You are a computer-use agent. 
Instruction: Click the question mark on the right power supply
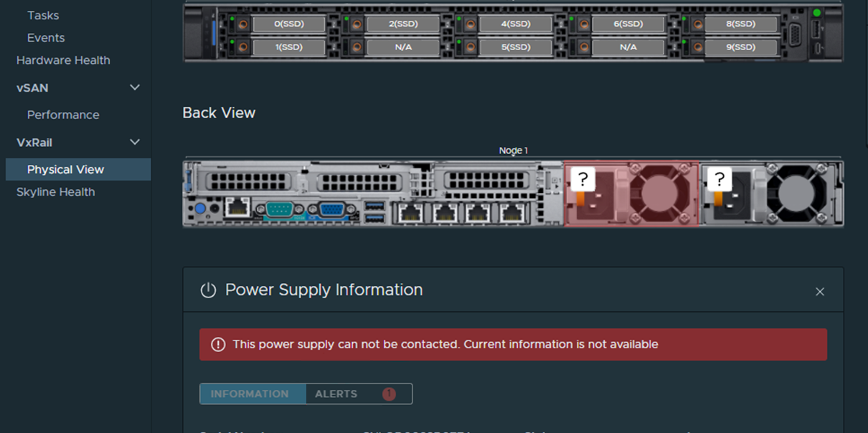[x=720, y=179]
